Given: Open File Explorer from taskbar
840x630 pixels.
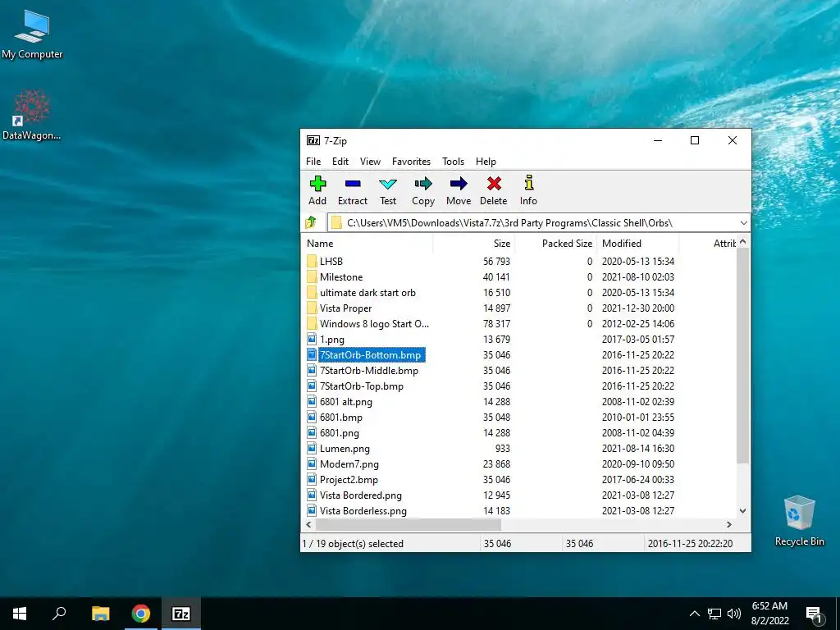Looking at the screenshot, I should tap(100, 614).
